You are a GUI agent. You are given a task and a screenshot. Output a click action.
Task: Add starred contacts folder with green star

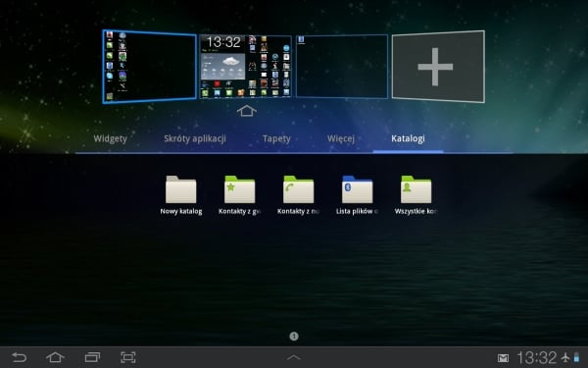[x=240, y=195]
